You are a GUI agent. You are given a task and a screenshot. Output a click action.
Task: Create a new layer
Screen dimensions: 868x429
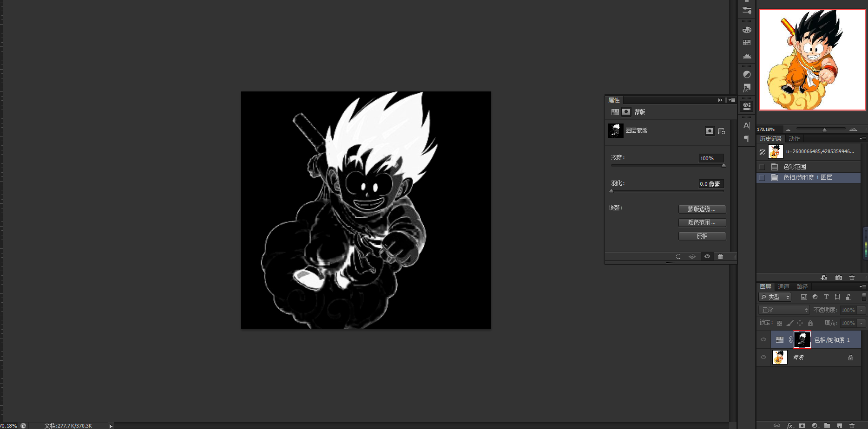click(x=840, y=425)
